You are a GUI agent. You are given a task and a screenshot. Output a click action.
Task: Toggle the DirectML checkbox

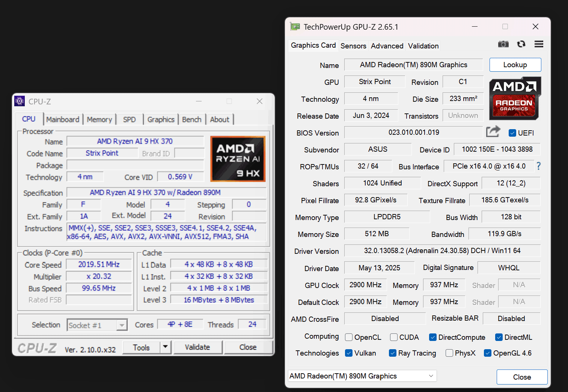499,337
